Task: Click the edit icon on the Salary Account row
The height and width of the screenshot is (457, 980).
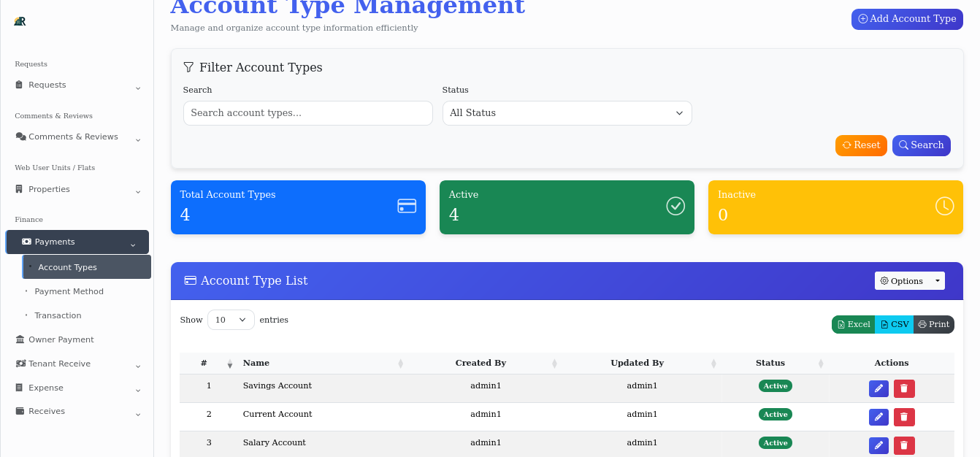Action: point(878,445)
